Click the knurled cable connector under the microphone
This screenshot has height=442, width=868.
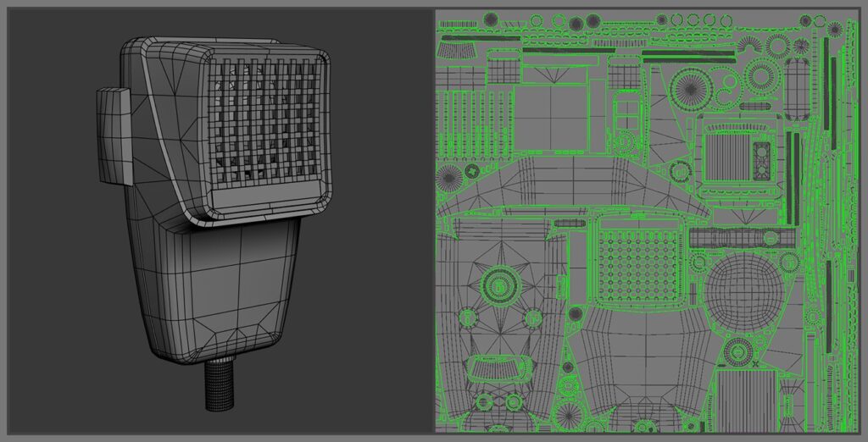(x=220, y=385)
